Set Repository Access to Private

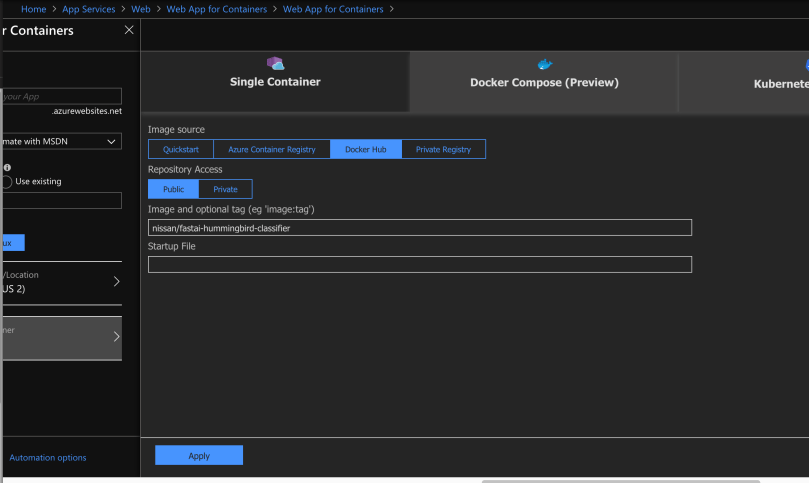click(x=225, y=189)
